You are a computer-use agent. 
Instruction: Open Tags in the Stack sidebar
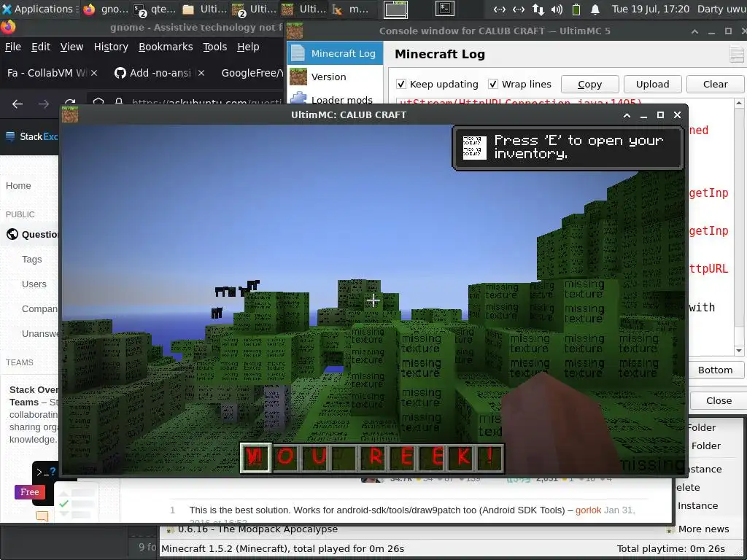31,260
